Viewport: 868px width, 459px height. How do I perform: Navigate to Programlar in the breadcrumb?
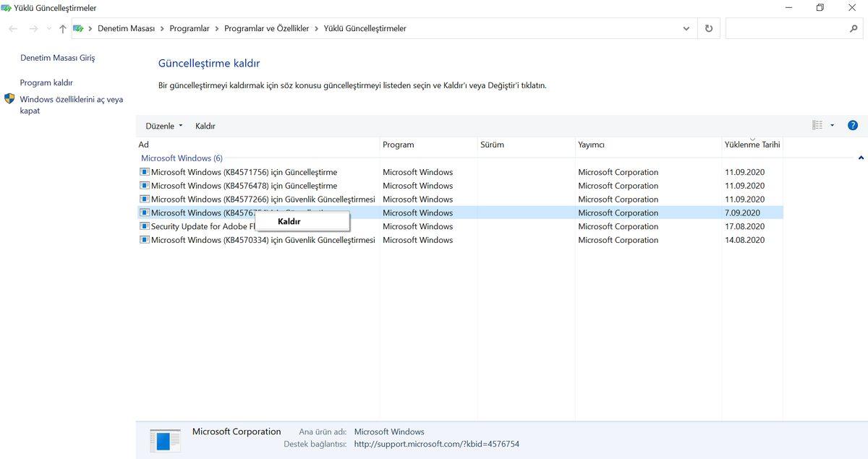(x=190, y=28)
